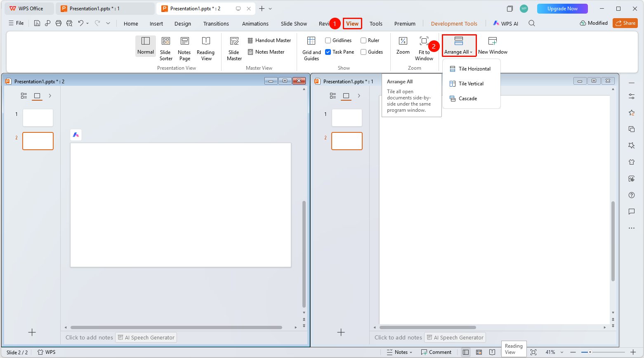Open Reading View from the ribbon
This screenshot has width=644, height=358.
[x=205, y=48]
